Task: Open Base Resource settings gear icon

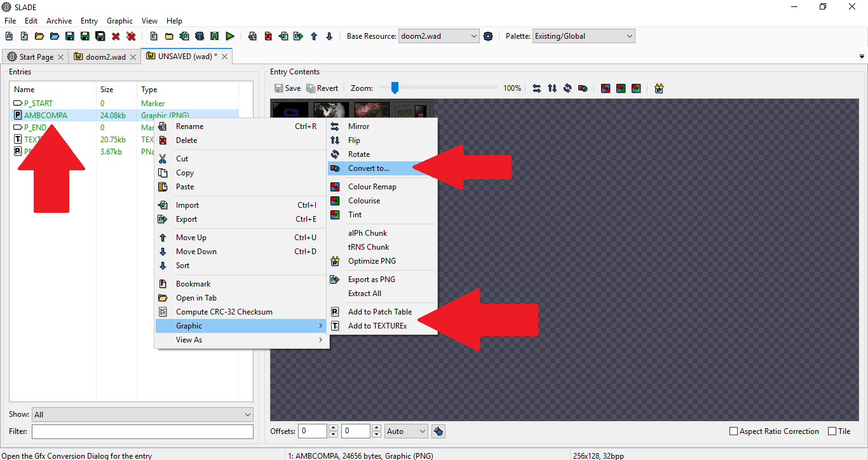Action: (x=488, y=36)
